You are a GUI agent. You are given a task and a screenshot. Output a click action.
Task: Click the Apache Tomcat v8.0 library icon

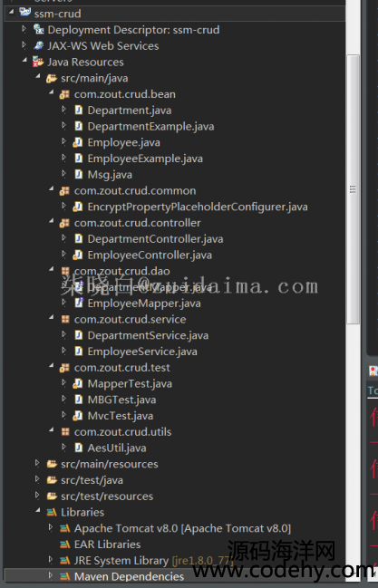click(65, 528)
